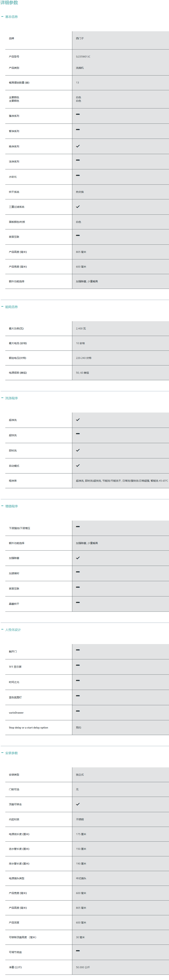Click the dash icon for varioDrawer
Screen dimensions: 169x980
coord(78,711)
